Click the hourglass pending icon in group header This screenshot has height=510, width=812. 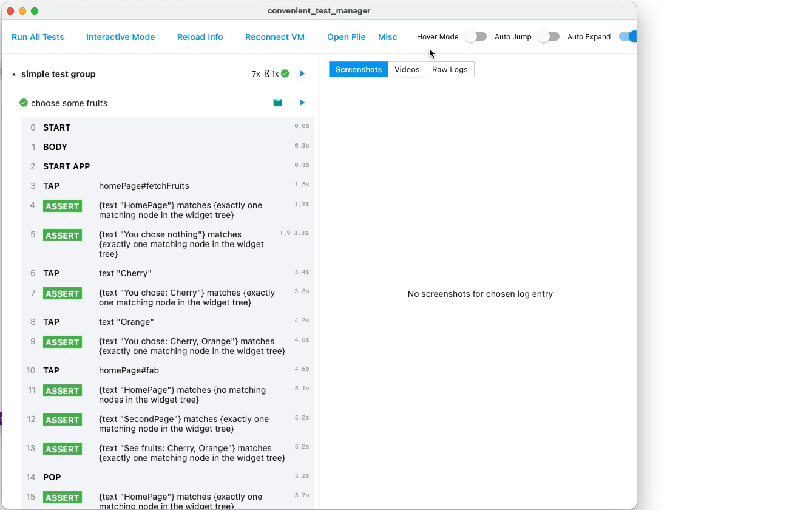266,73
